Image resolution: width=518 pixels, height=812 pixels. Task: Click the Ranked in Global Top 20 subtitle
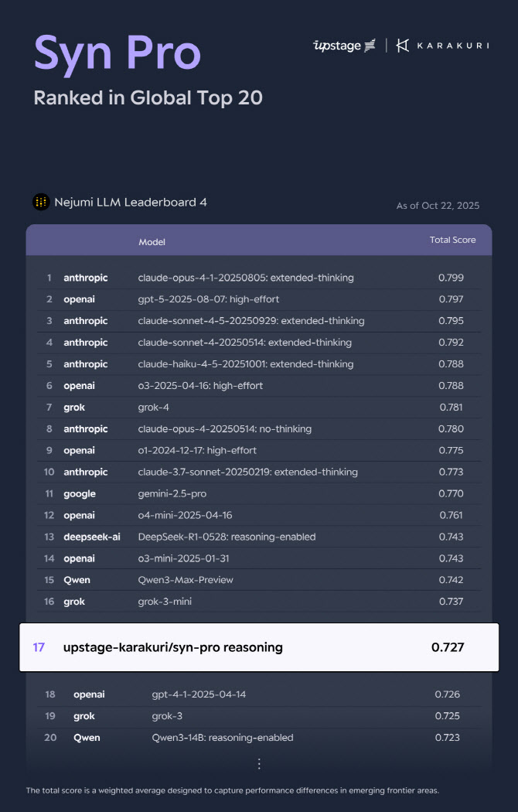[x=148, y=98]
